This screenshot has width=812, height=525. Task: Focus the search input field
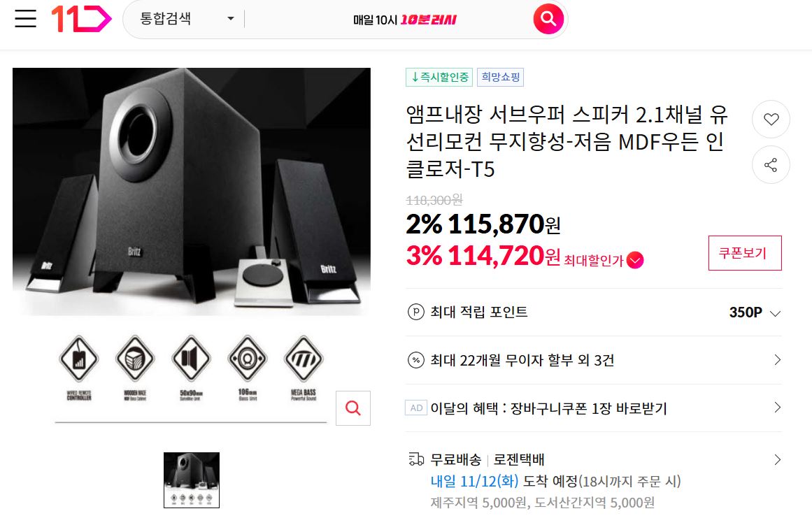(388, 20)
